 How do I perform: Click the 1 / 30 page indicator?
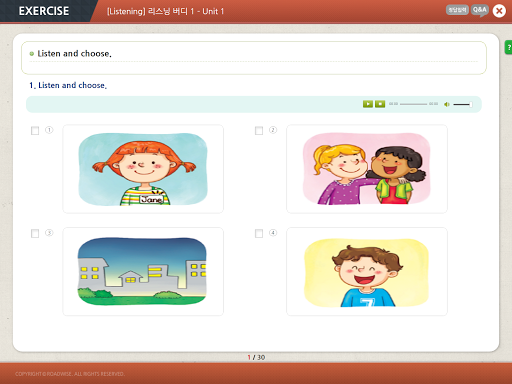point(256,357)
